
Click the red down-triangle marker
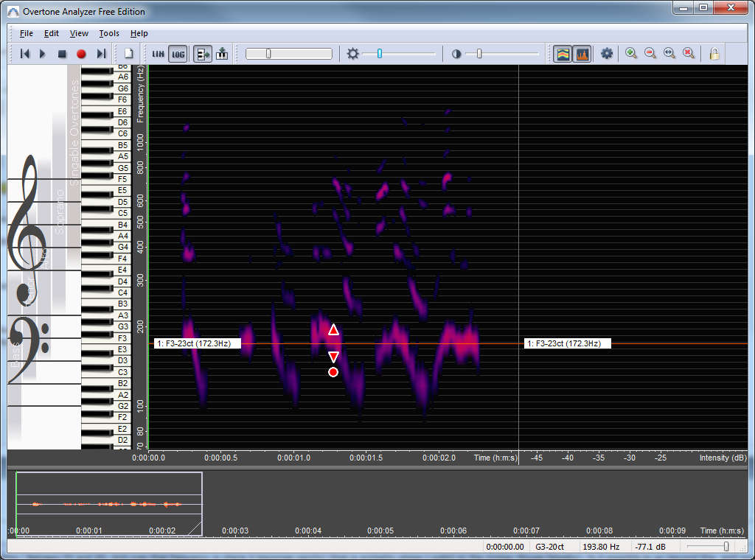(x=333, y=357)
